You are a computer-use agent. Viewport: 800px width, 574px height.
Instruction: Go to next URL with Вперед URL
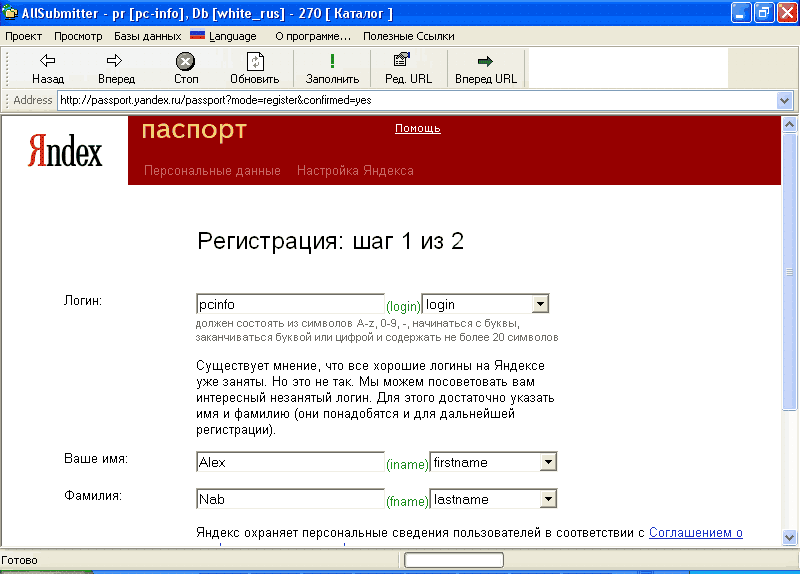point(486,68)
